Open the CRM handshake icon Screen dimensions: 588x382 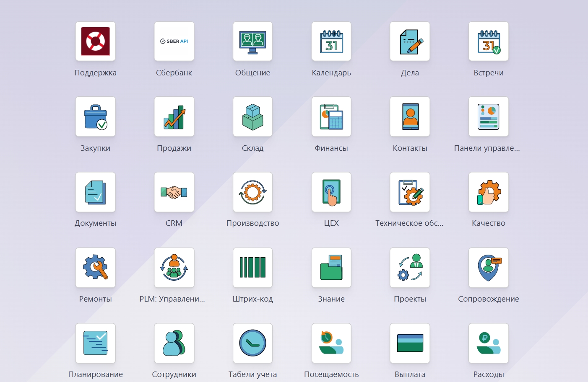point(174,192)
